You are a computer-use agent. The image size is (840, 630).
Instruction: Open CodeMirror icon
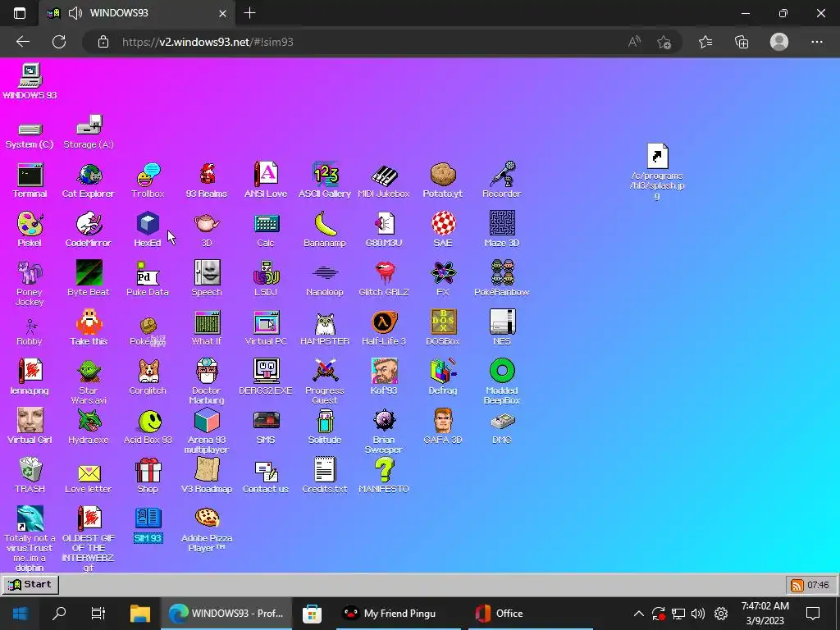click(89, 230)
